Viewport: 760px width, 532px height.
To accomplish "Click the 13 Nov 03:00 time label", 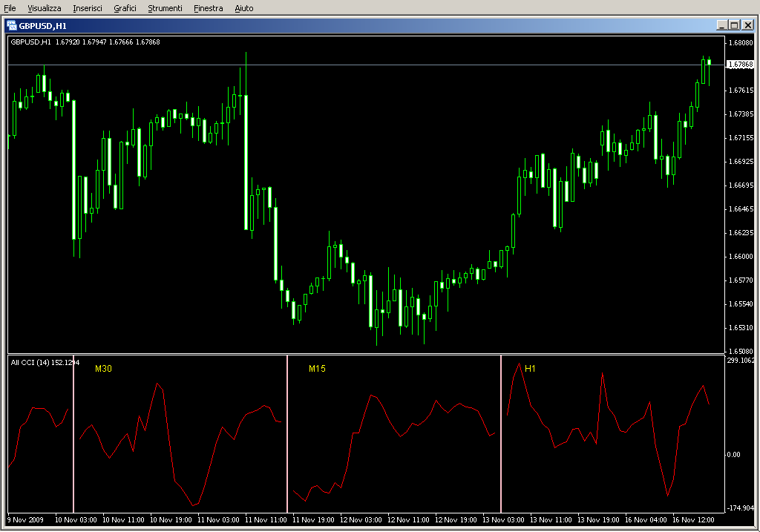I will click(503, 520).
